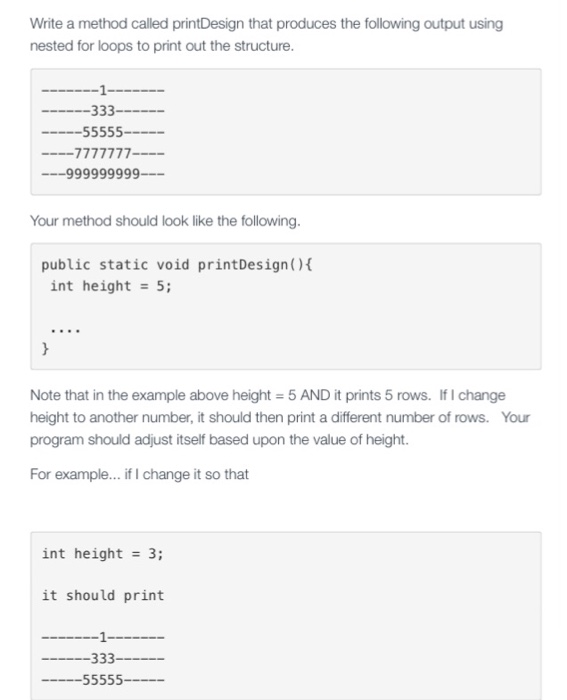Click the 'program should adjust itself' line
567x700 pixels.
tap(219, 440)
